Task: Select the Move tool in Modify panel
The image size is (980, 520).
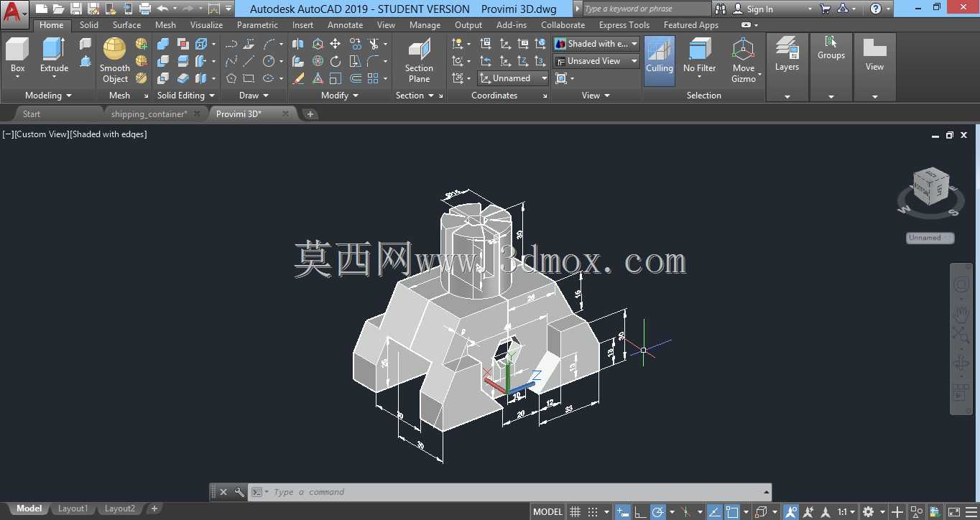Action: point(336,44)
